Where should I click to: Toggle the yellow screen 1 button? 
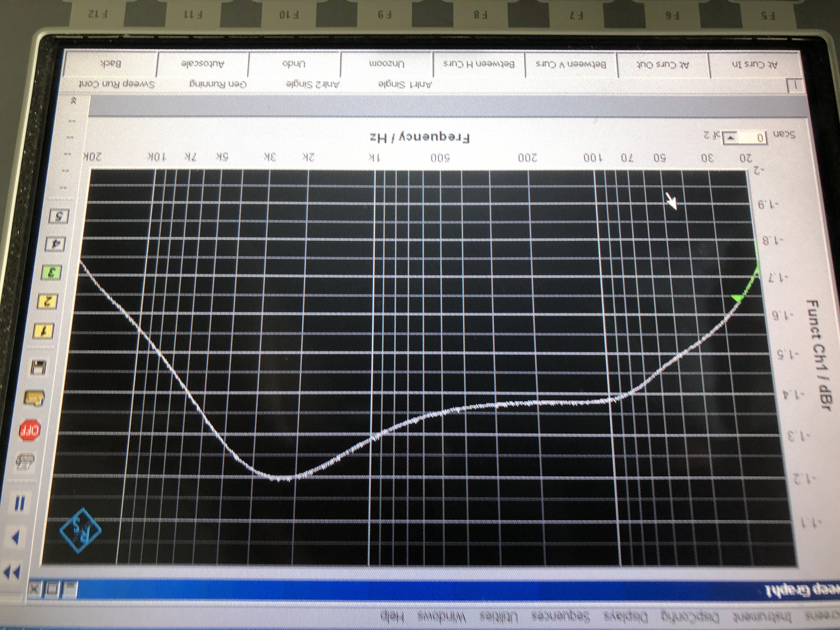44,331
